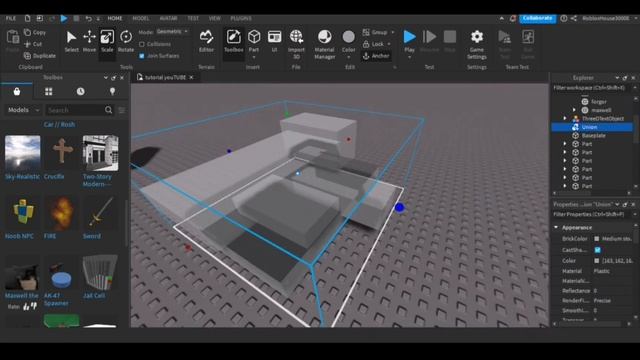This screenshot has width=640, height=360.
Task: Click the BrickColor swatch
Action: click(x=597, y=239)
